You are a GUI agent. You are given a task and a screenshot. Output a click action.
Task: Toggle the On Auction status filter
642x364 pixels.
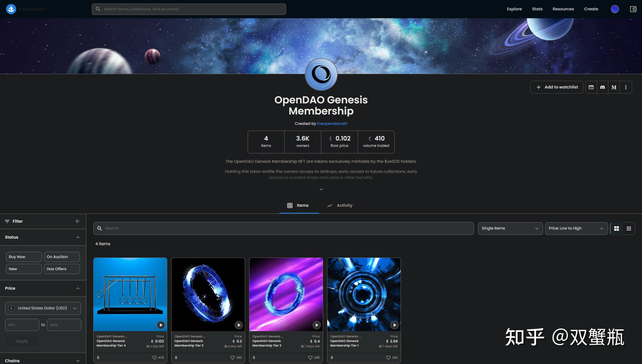click(x=62, y=257)
